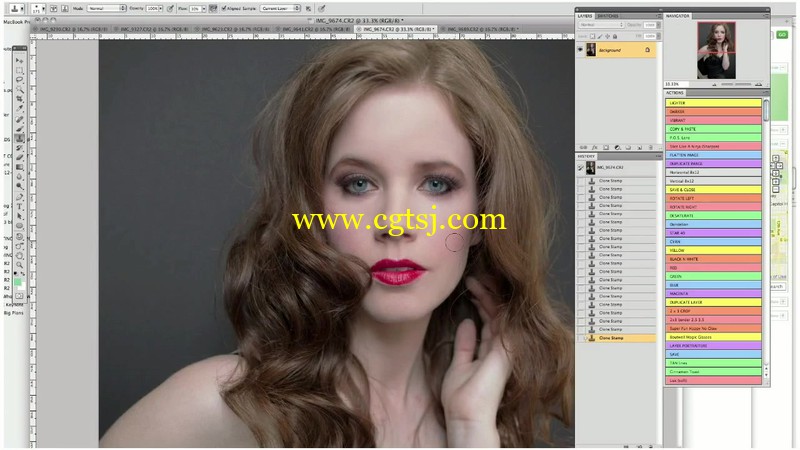The width and height of the screenshot is (800, 450).
Task: Switch to IMG_9621.CR2 document tab
Action: click(x=233, y=30)
